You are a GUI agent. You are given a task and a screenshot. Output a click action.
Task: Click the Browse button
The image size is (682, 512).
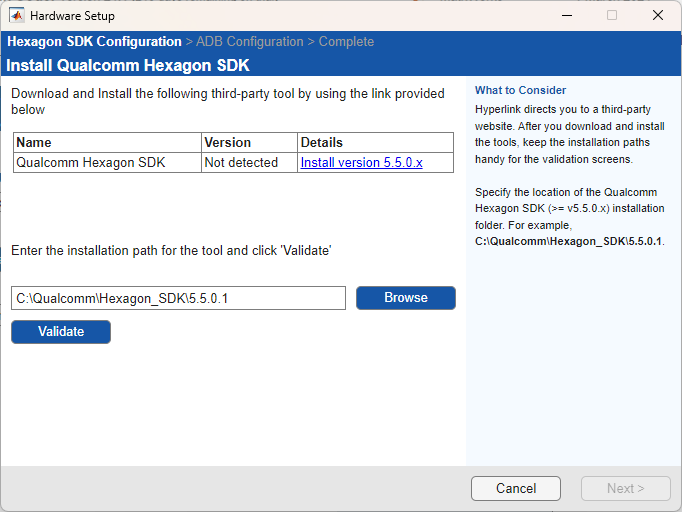tap(405, 298)
